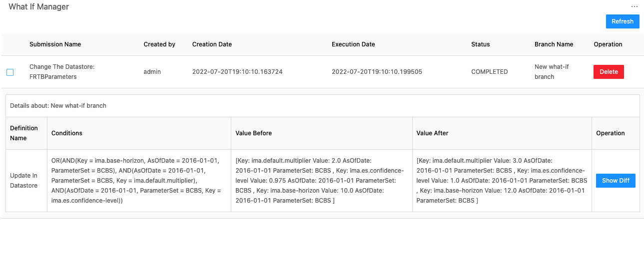Click the Update In Datastore definition cell
Viewport: 644px width, 271px height.
coord(24,181)
